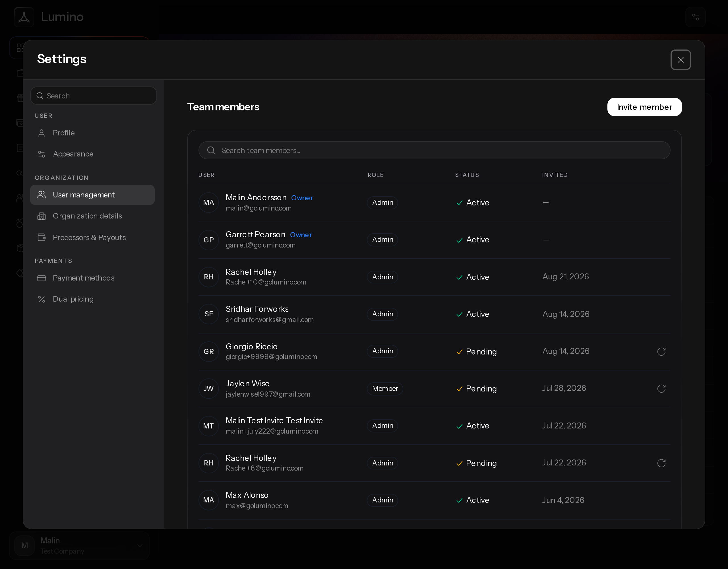Open Appearance settings
Screen dimensions: 728x569
[x=92, y=154]
